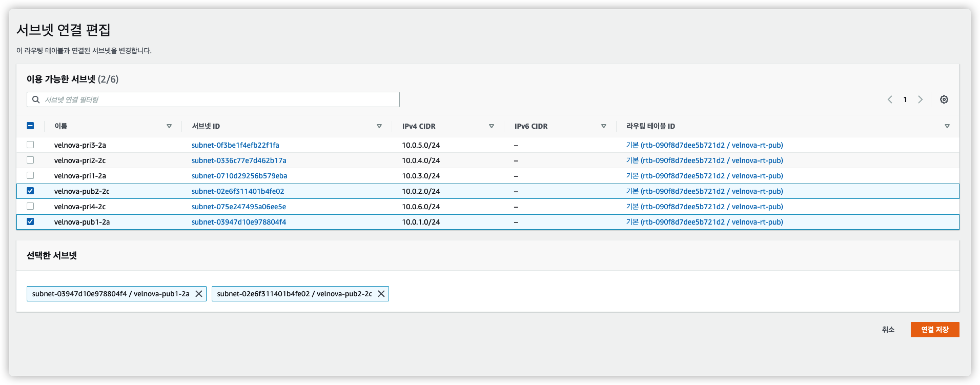
Task: Toggle select-all checkbox in table header
Action: point(30,126)
